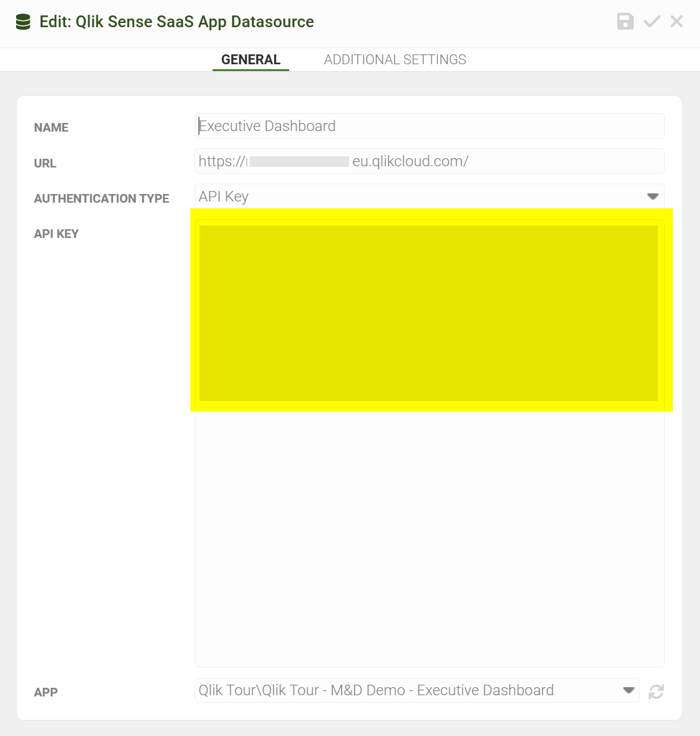The width and height of the screenshot is (700, 736).
Task: Click the selected Qlik Tour app value
Action: pyautogui.click(x=376, y=690)
